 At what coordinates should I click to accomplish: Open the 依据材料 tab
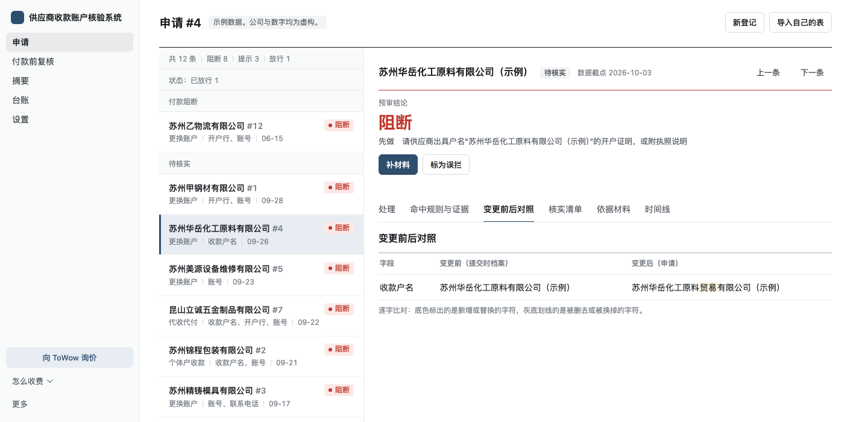614,209
